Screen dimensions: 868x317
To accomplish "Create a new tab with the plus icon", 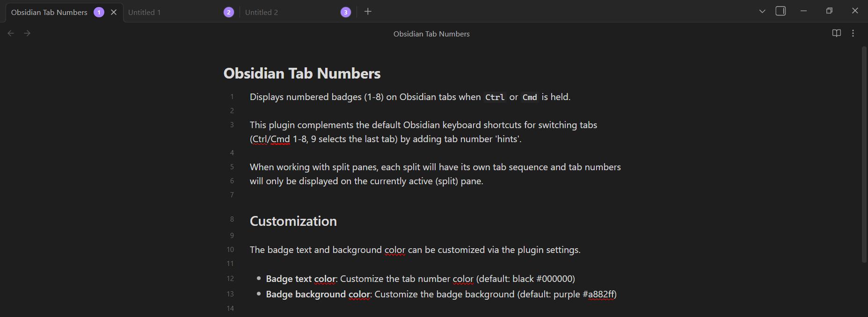I will coord(368,11).
